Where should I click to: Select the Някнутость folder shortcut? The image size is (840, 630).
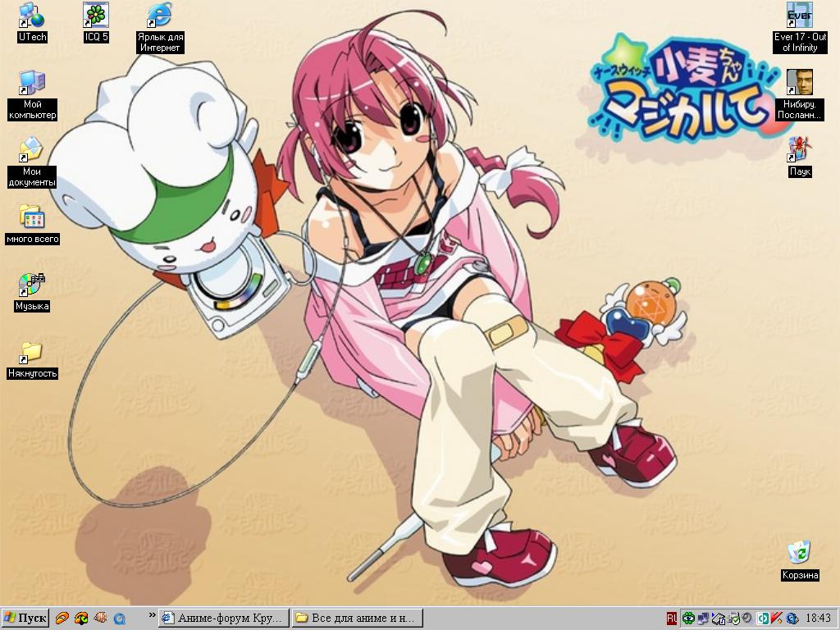tap(32, 360)
